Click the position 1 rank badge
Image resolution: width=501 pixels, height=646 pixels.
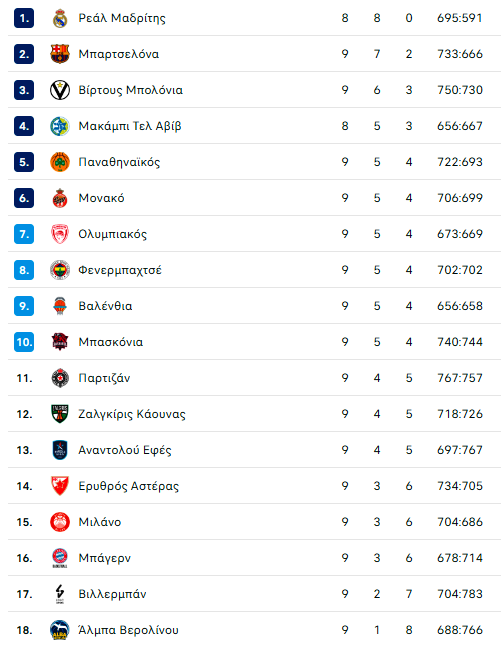[24, 18]
